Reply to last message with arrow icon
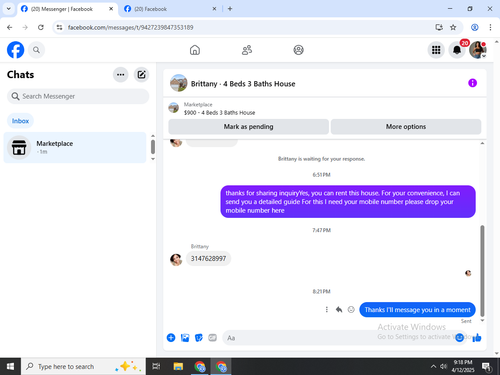 [x=339, y=310]
